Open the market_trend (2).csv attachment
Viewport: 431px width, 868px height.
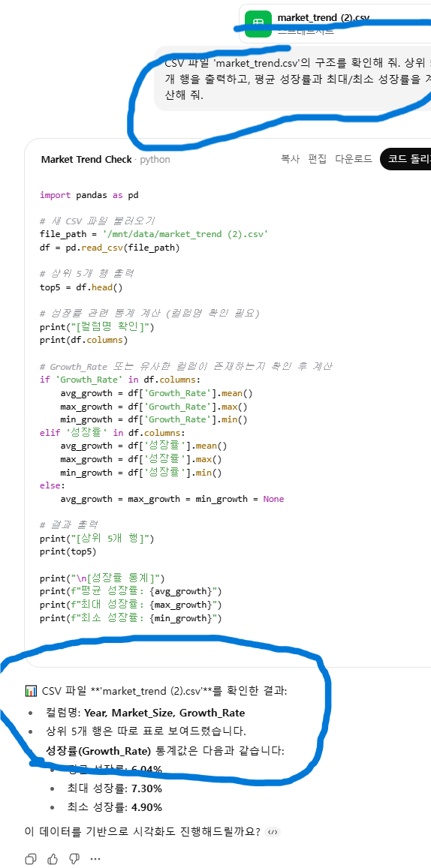click(x=335, y=23)
